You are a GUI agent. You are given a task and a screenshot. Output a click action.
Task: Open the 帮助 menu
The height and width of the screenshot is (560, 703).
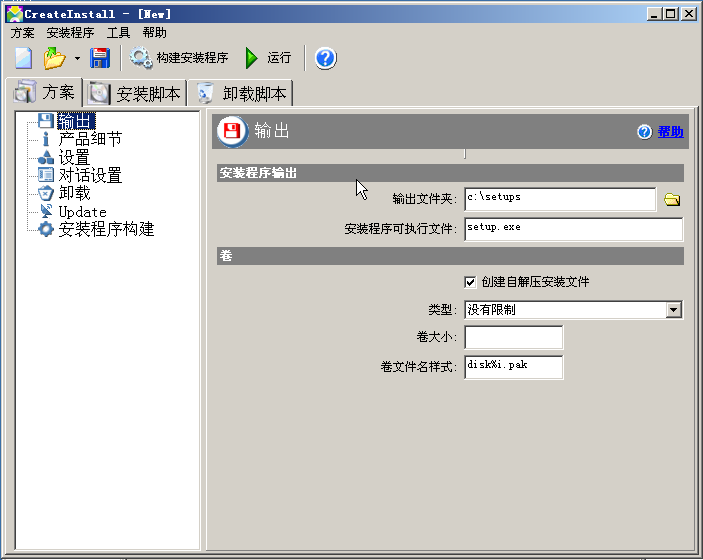click(155, 33)
